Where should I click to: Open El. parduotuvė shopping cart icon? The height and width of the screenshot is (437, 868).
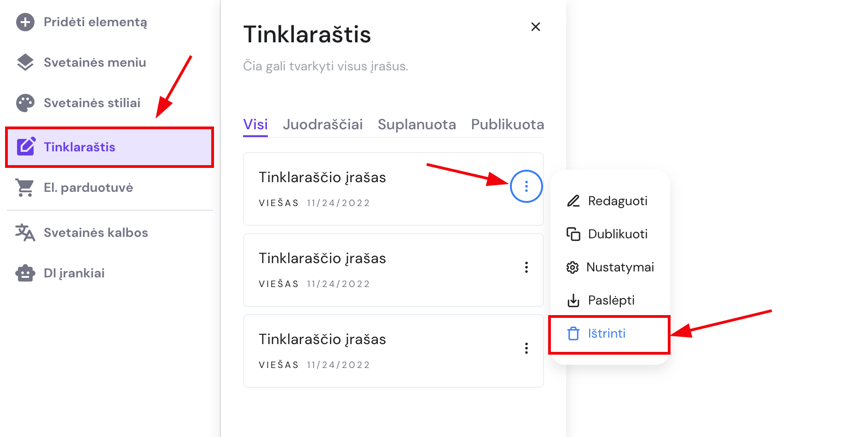point(25,187)
